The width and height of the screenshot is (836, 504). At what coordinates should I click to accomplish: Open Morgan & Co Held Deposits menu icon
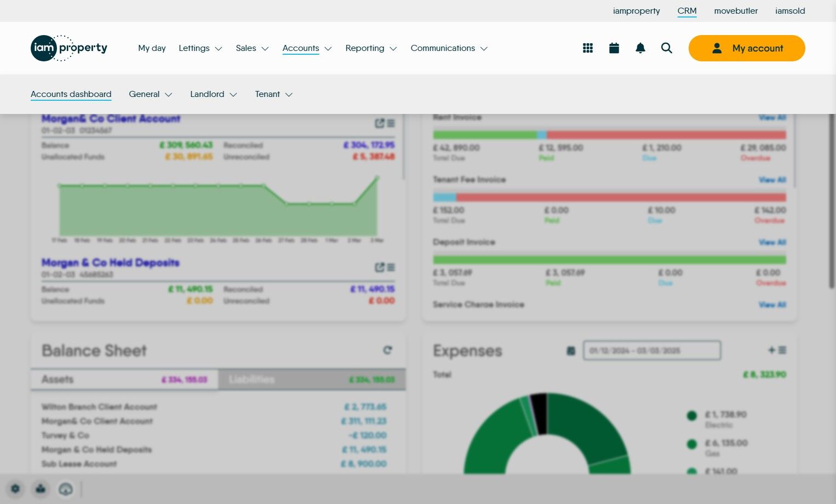coord(391,267)
